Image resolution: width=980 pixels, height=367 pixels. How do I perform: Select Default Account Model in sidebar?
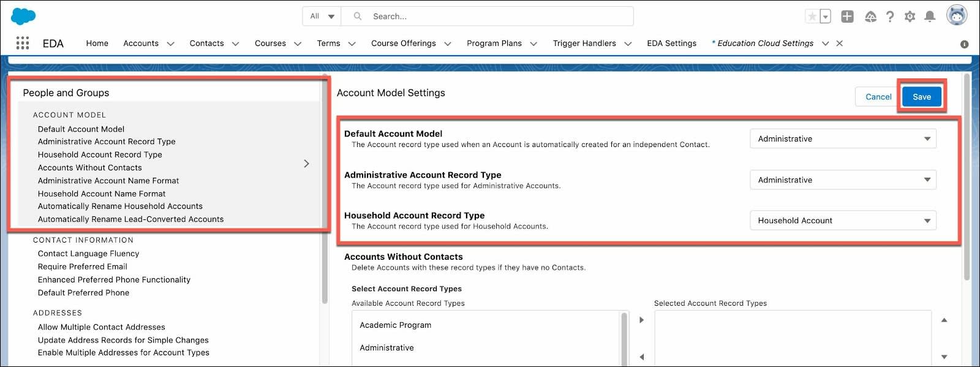pyautogui.click(x=81, y=129)
